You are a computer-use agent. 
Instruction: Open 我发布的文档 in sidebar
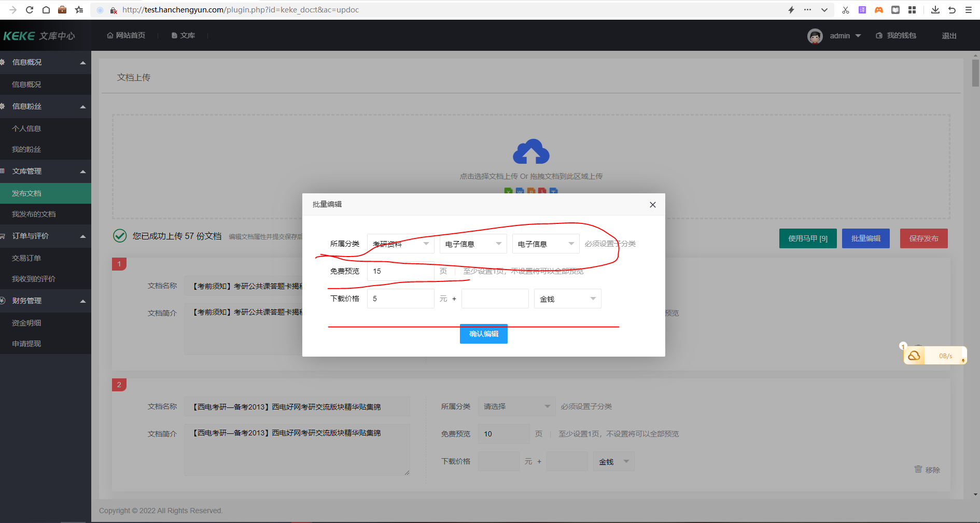34,214
